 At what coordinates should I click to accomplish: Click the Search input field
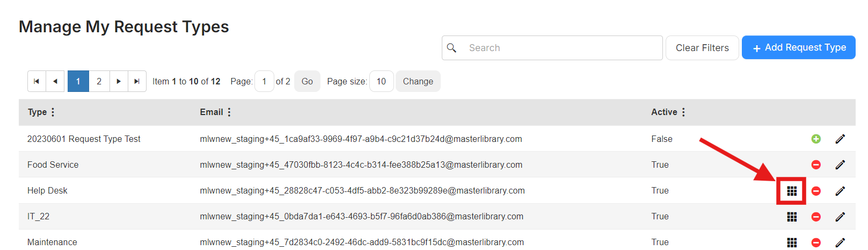[x=552, y=48]
